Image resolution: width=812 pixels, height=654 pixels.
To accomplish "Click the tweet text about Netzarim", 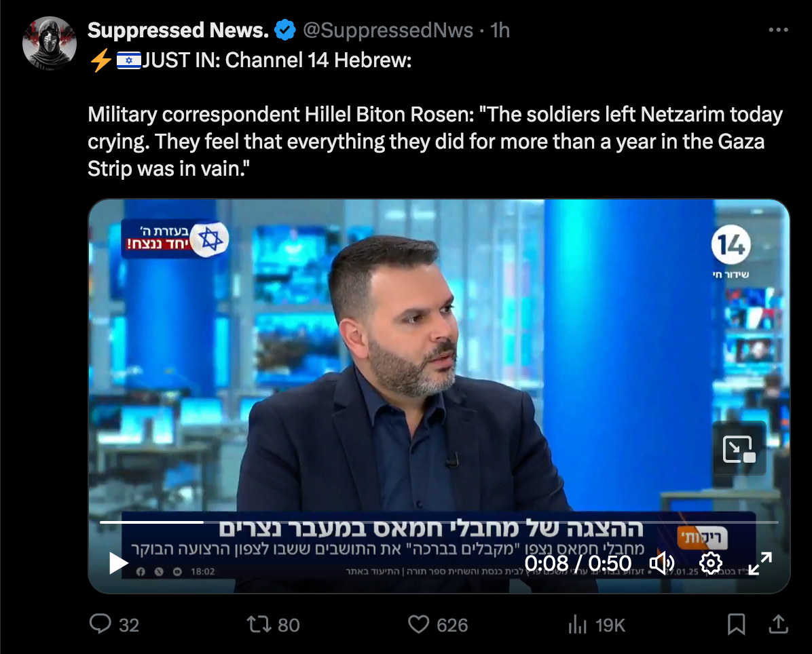I will pyautogui.click(x=435, y=141).
